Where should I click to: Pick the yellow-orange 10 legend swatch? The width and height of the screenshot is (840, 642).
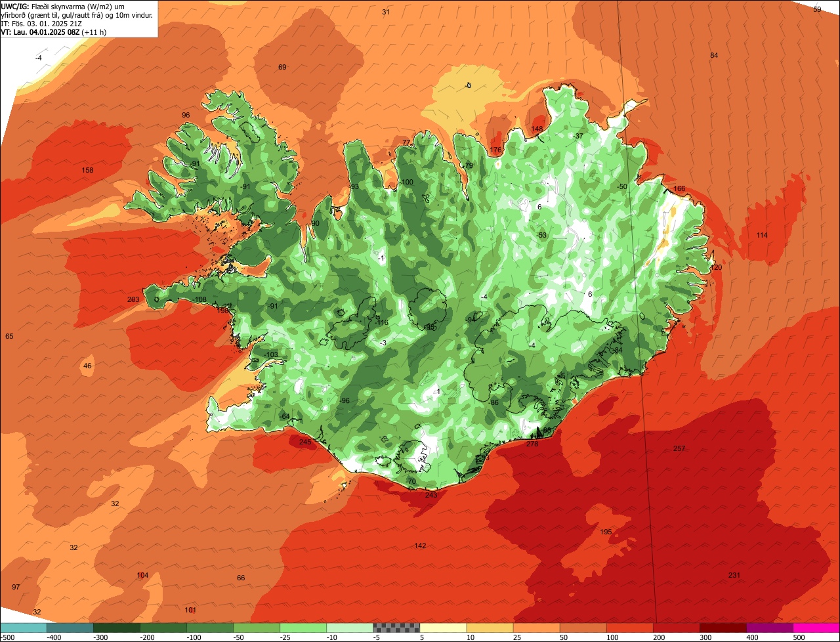(x=490, y=628)
